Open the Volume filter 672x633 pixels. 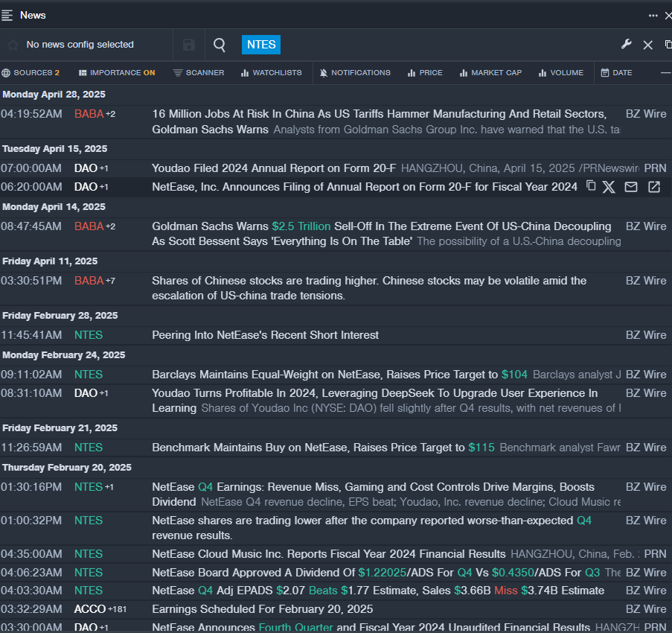560,73
